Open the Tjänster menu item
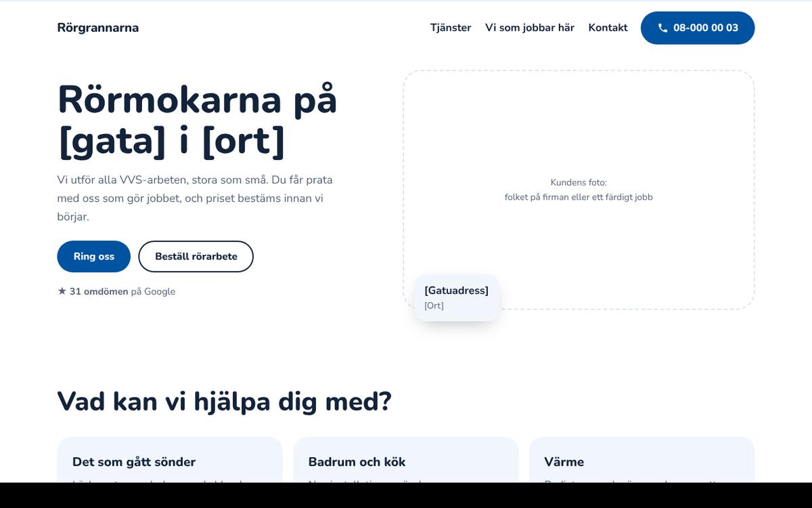Screen dimensions: 812x508 pyautogui.click(x=451, y=28)
